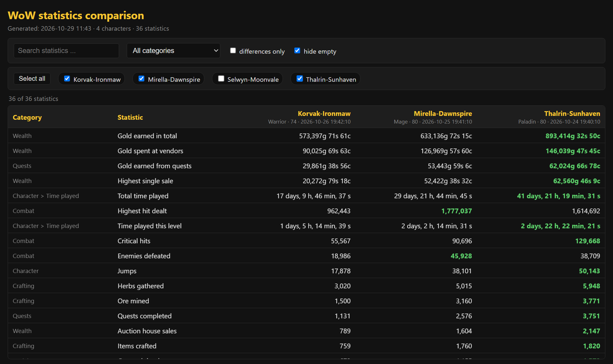This screenshot has width=613, height=364.
Task: Enable the Selwyn-Moonvale character checkbox
Action: [221, 79]
